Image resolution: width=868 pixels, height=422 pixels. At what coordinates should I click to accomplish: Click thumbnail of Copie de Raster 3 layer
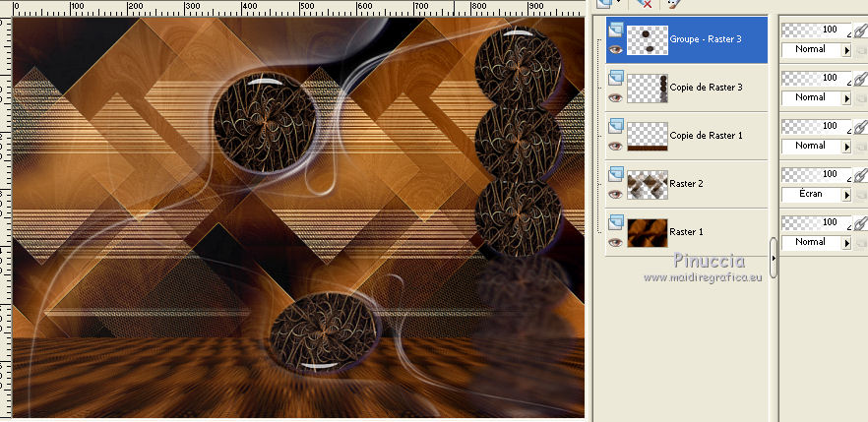tap(648, 89)
